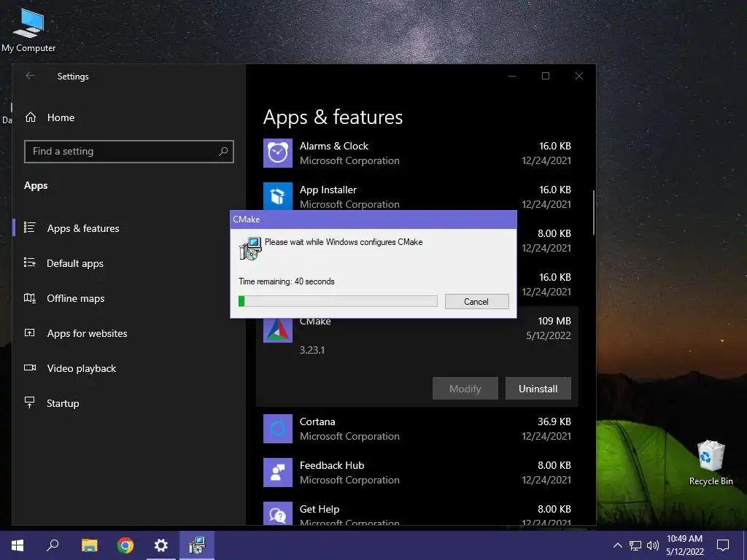Go to Settings Home
This screenshot has width=747, height=560.
click(61, 117)
